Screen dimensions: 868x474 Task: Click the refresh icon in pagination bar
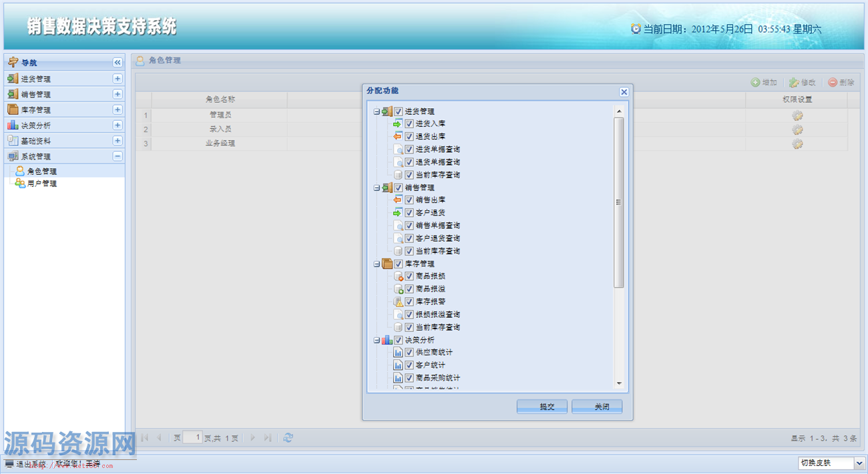click(288, 438)
